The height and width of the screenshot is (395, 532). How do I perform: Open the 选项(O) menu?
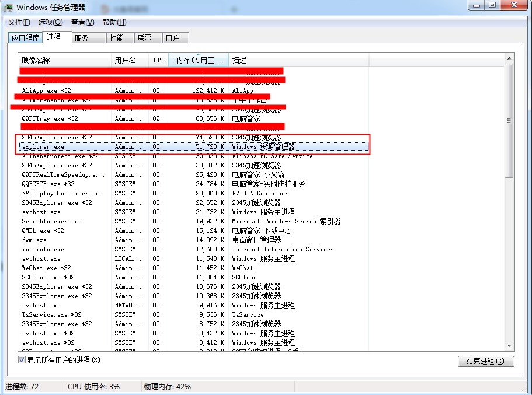coord(50,22)
